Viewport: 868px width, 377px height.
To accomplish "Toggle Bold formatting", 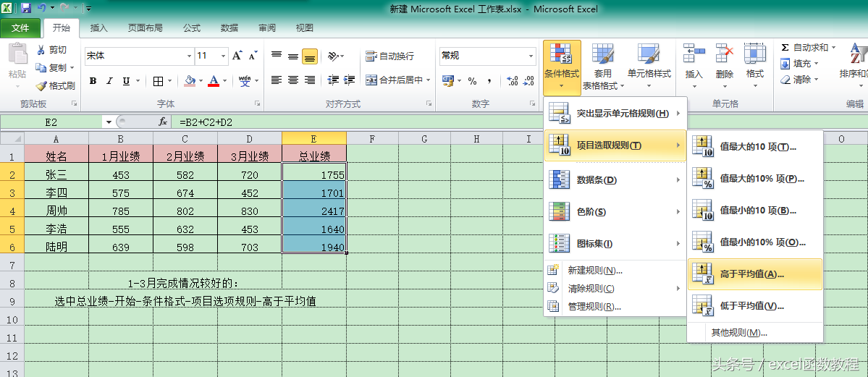I will click(93, 81).
